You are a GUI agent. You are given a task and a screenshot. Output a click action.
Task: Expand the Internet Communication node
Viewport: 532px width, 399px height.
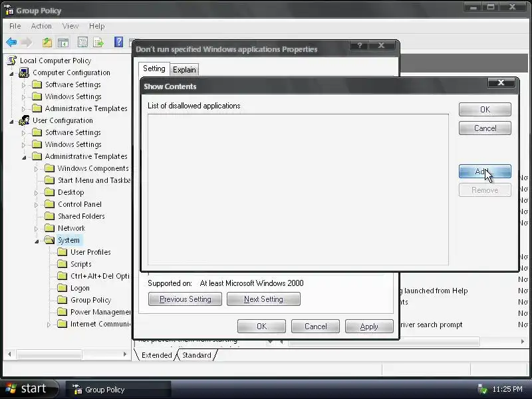49,325
